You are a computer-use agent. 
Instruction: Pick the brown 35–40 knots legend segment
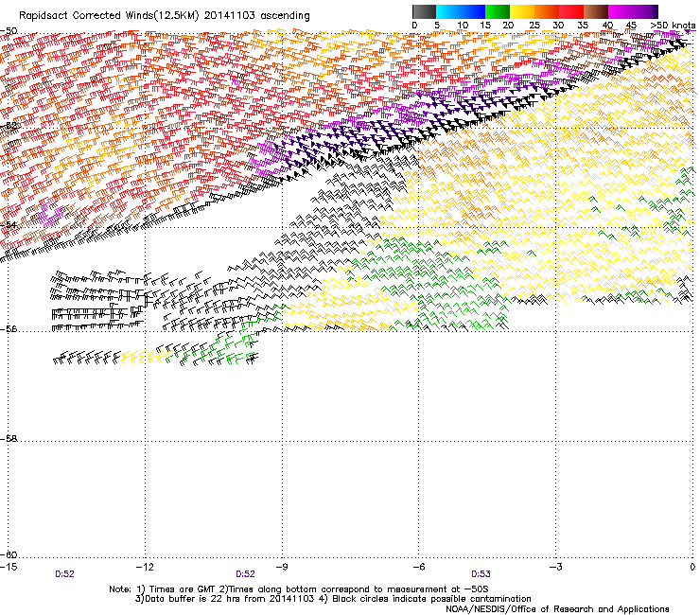[x=596, y=11]
